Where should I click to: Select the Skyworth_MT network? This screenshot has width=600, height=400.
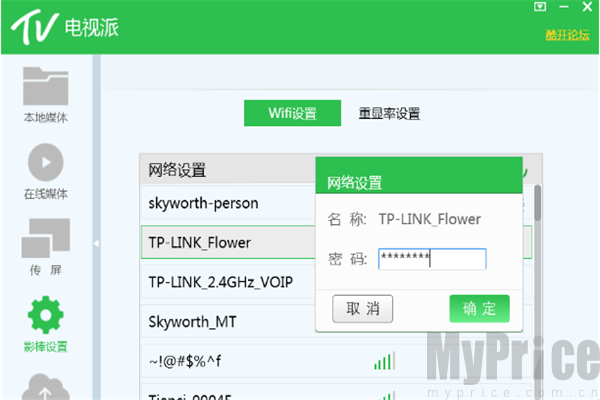(x=228, y=322)
